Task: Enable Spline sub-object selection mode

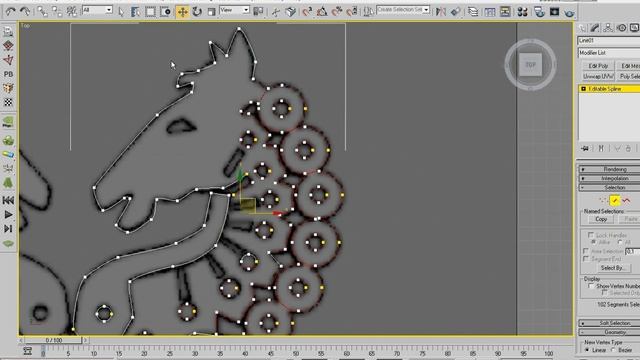Action: (626, 200)
